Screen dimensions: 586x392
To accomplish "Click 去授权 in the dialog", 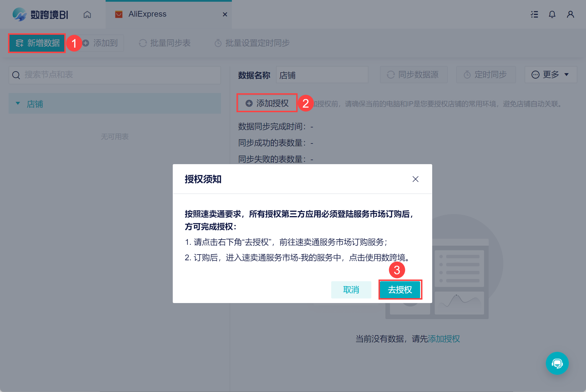I will pyautogui.click(x=400, y=290).
